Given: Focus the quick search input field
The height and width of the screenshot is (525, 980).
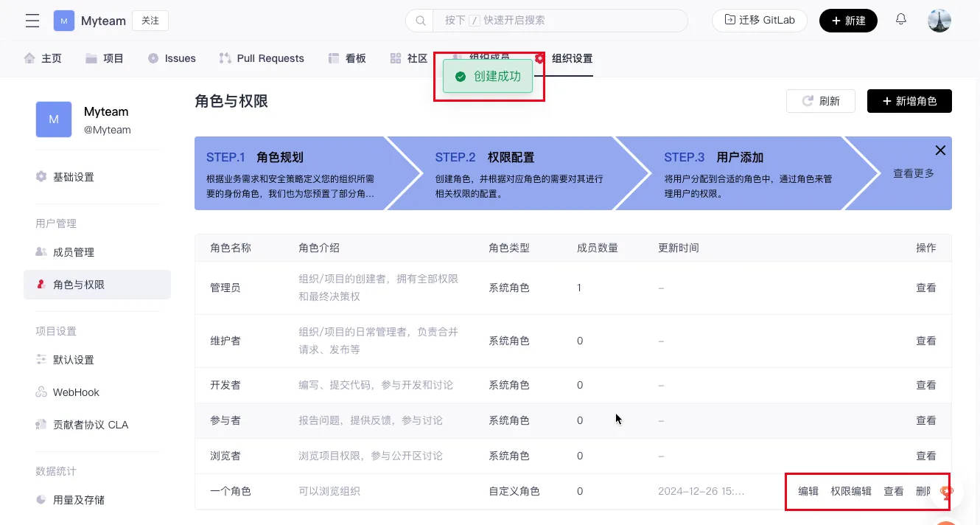Looking at the screenshot, I should [x=560, y=21].
